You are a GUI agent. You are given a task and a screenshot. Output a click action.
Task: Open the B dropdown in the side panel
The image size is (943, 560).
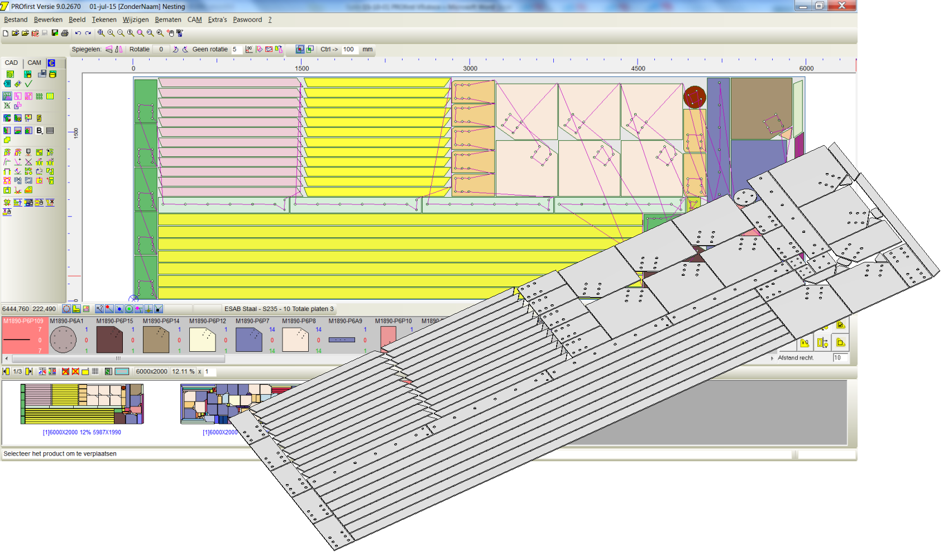click(39, 131)
